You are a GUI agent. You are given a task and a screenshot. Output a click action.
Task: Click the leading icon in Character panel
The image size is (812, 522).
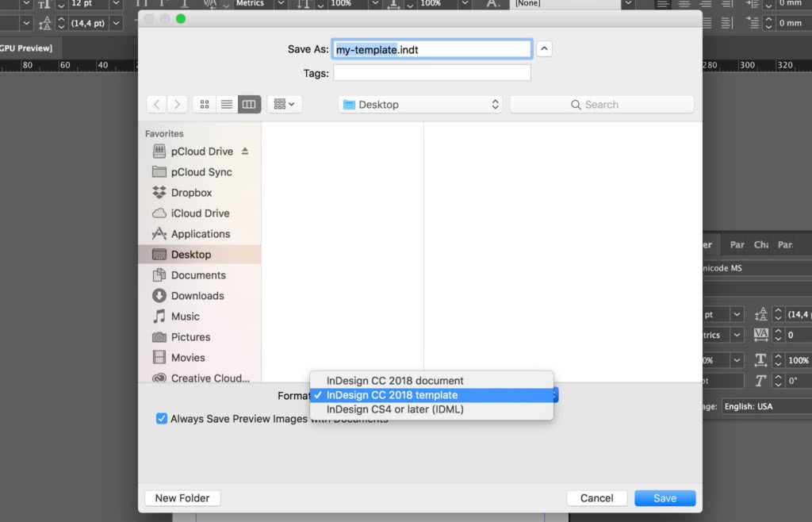click(760, 314)
